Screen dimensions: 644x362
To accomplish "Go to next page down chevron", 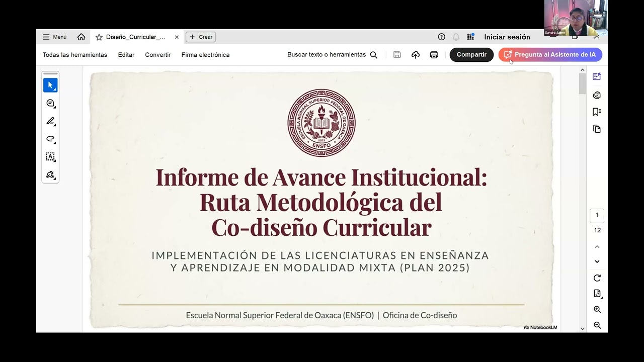I will pyautogui.click(x=597, y=261).
